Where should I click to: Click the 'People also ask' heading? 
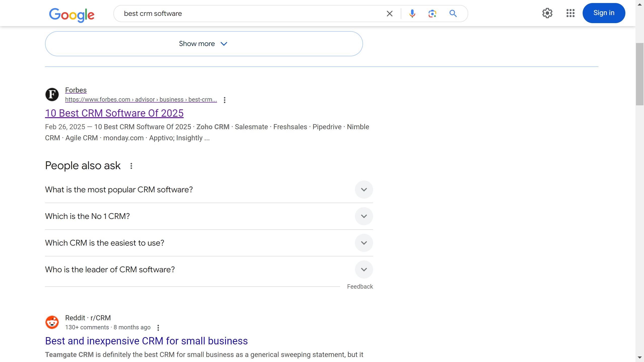[x=83, y=166]
